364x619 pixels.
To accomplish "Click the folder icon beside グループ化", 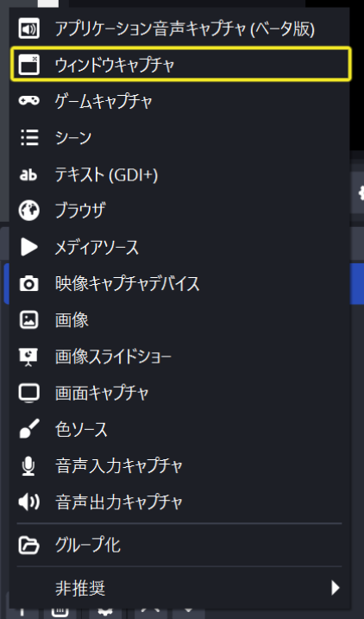I will point(28,545).
